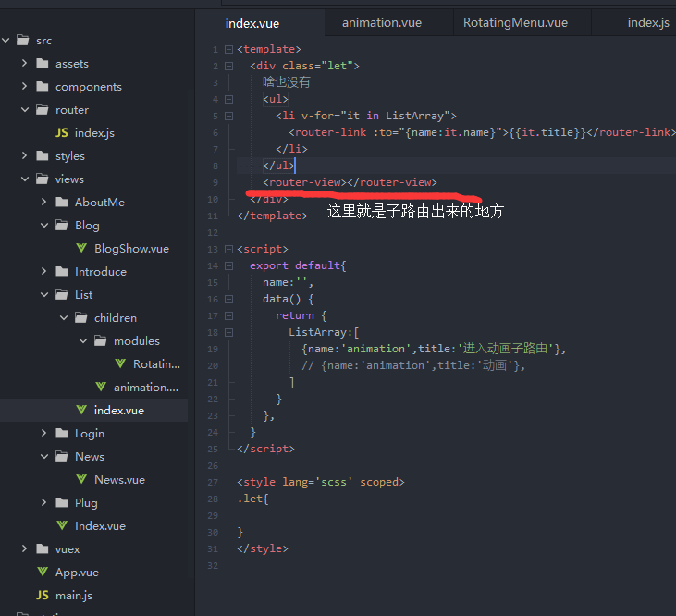Screen dimensions: 676x616
Task: Fold the li block on line 5
Action: 229,116
